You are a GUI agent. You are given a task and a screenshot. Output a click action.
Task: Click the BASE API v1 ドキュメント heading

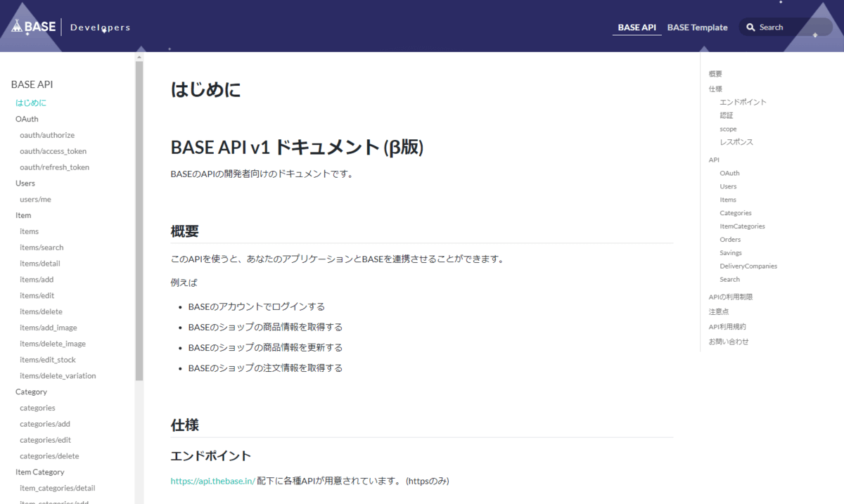click(x=297, y=148)
